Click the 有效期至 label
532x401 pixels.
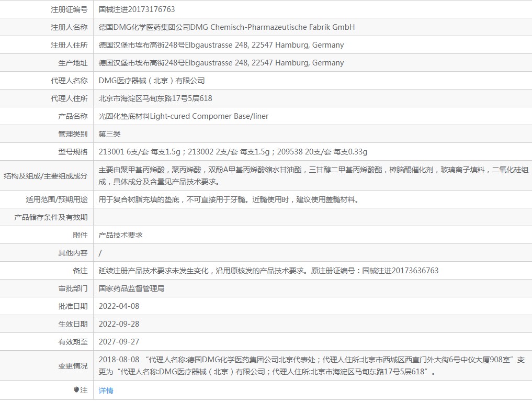(73, 342)
